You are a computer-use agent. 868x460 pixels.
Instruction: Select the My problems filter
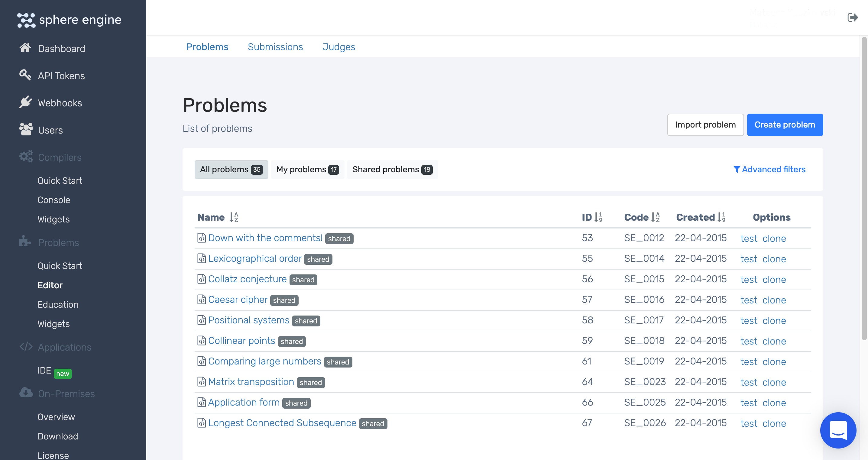(307, 170)
